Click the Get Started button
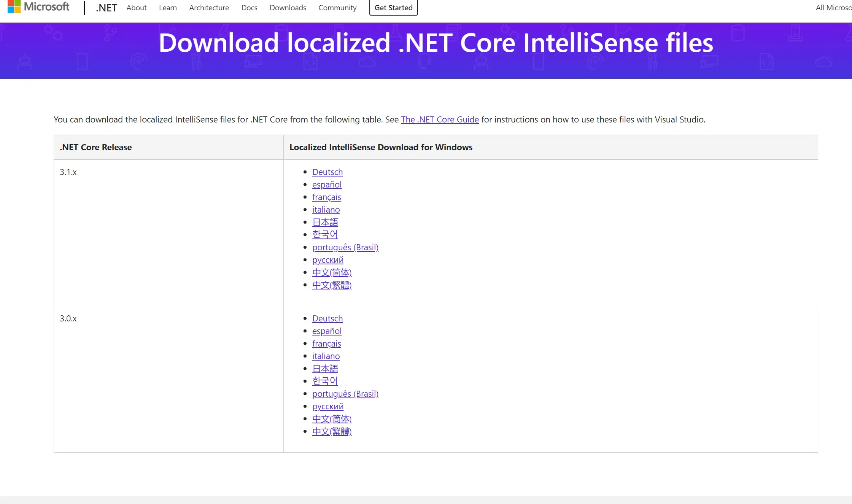Viewport: 852px width, 504px height. pyautogui.click(x=393, y=7)
